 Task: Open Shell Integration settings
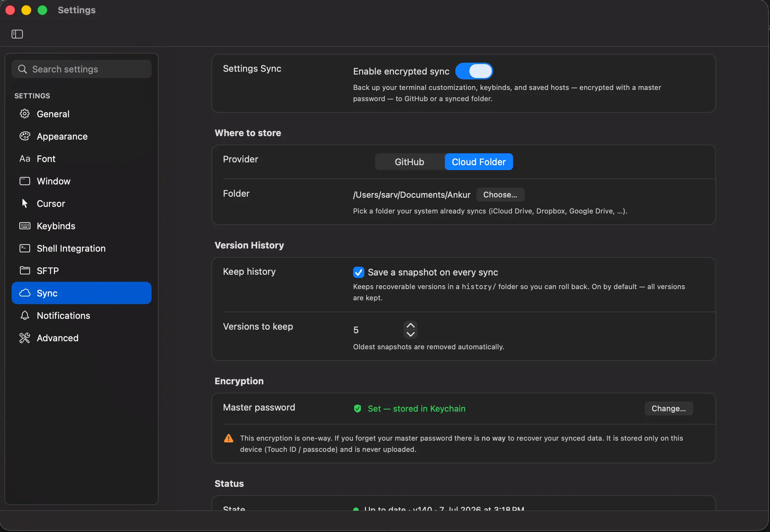pos(82,248)
